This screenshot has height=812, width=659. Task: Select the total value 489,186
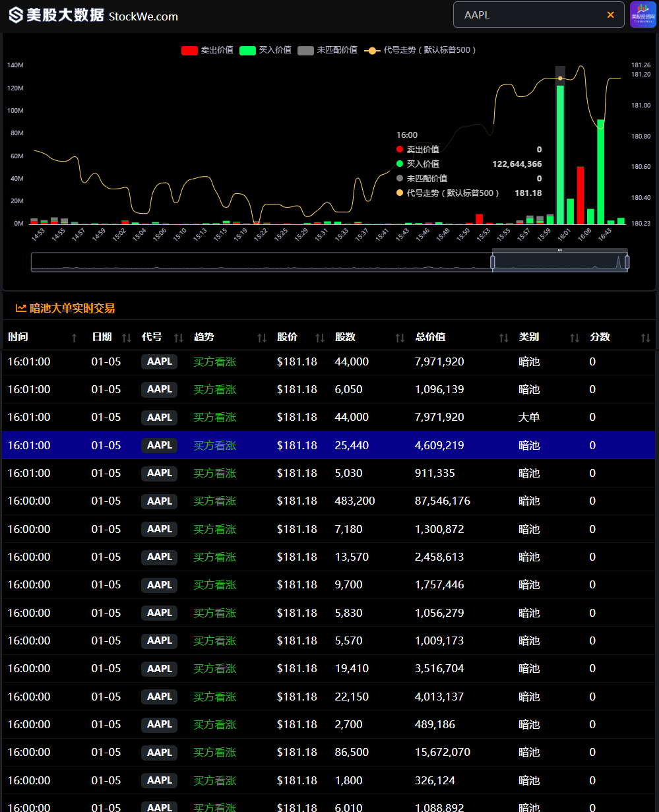pos(435,724)
